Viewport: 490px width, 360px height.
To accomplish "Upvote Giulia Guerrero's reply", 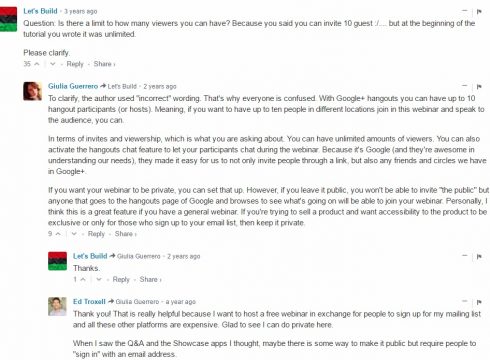I will point(58,234).
